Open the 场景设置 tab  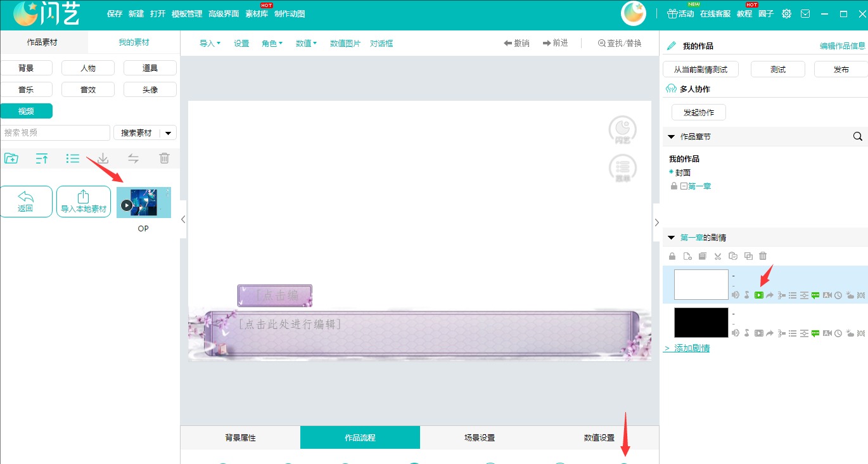pyautogui.click(x=480, y=437)
